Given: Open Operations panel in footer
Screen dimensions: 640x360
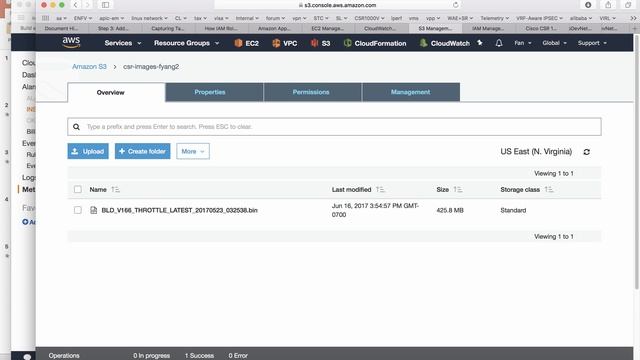Looking at the screenshot, I should (x=64, y=356).
